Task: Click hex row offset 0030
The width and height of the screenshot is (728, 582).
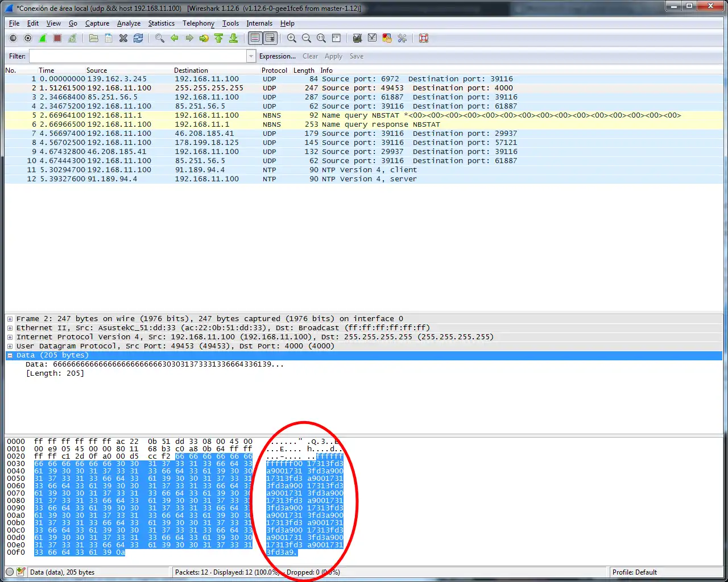Action: pyautogui.click(x=16, y=464)
